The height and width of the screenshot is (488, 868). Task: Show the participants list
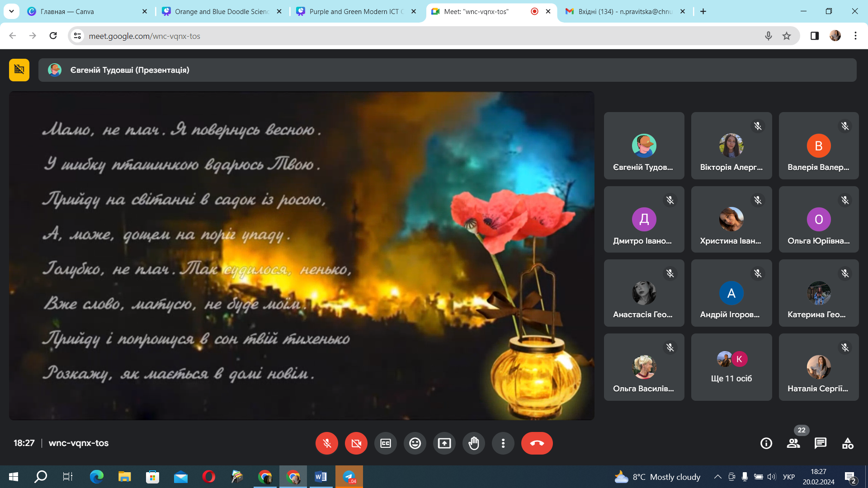[793, 443]
